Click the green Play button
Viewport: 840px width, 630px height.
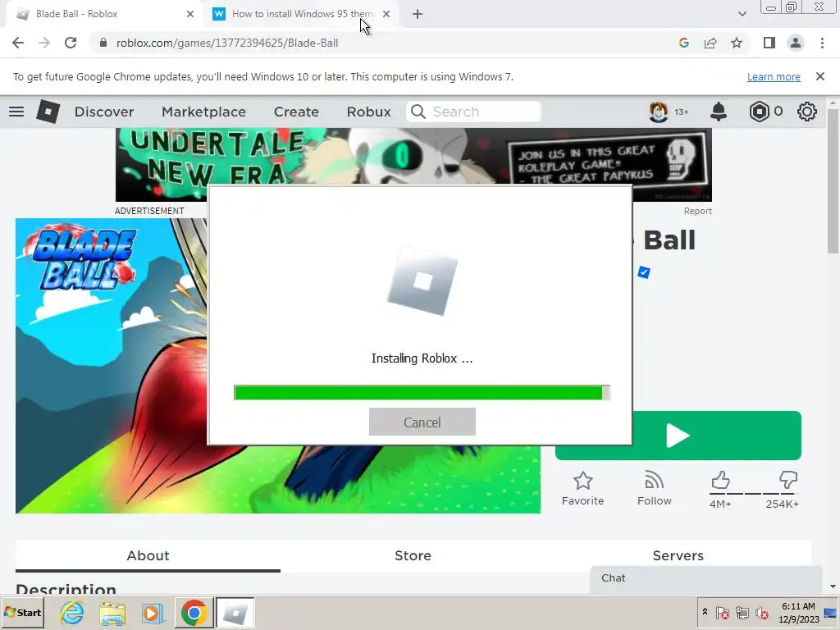(x=678, y=436)
